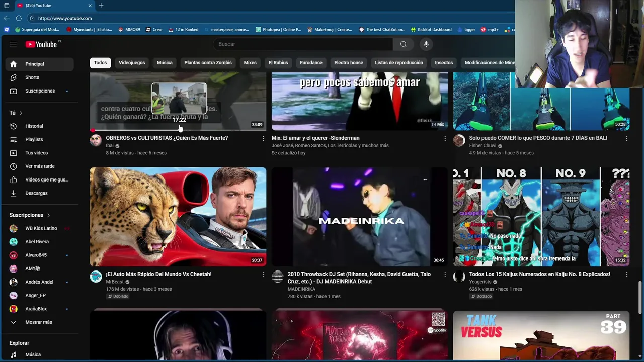Viewport: 644px width, 362px height.
Task: Expand the Tú section chevron
Action: 21,113
